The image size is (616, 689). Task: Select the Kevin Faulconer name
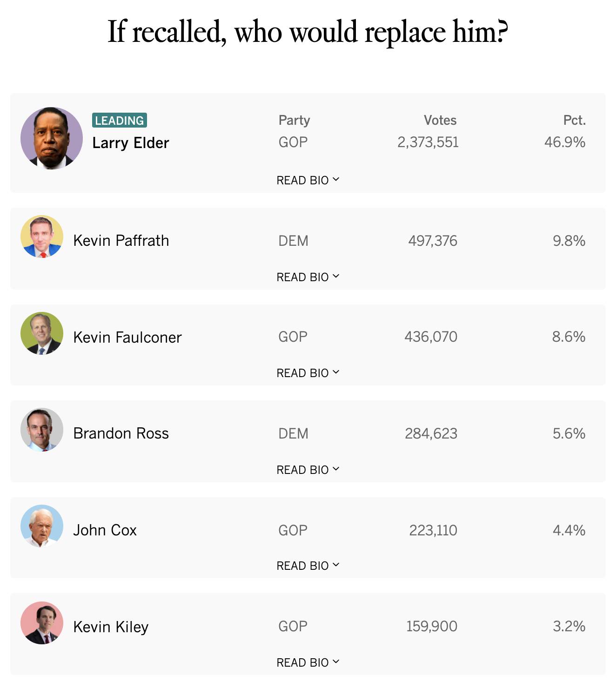tap(127, 337)
